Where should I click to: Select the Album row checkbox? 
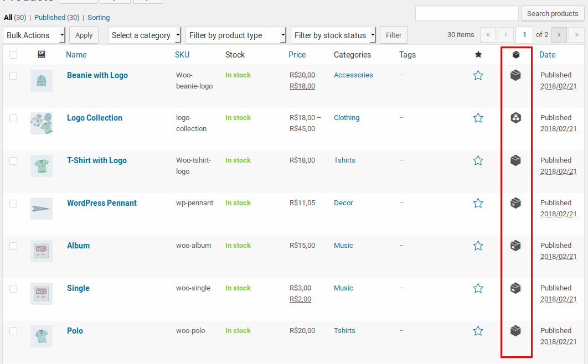(x=13, y=246)
